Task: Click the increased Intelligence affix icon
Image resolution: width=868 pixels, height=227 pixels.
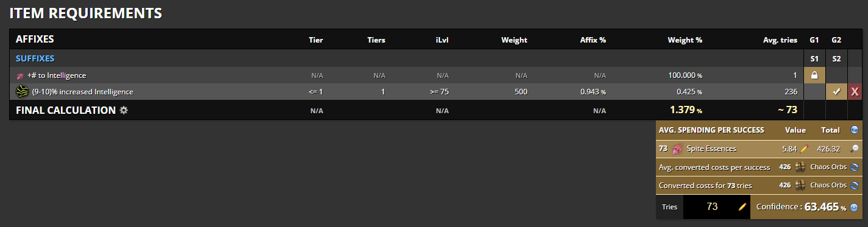Action: click(23, 92)
